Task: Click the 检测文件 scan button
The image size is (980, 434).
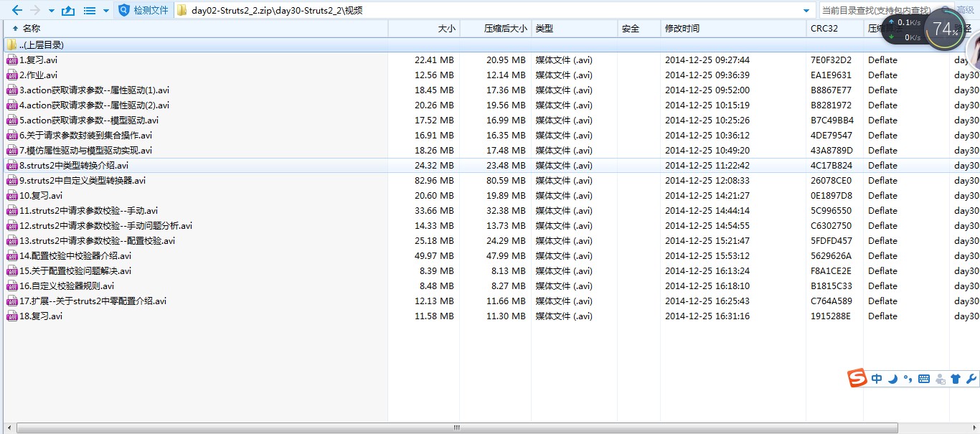Action: coord(143,10)
